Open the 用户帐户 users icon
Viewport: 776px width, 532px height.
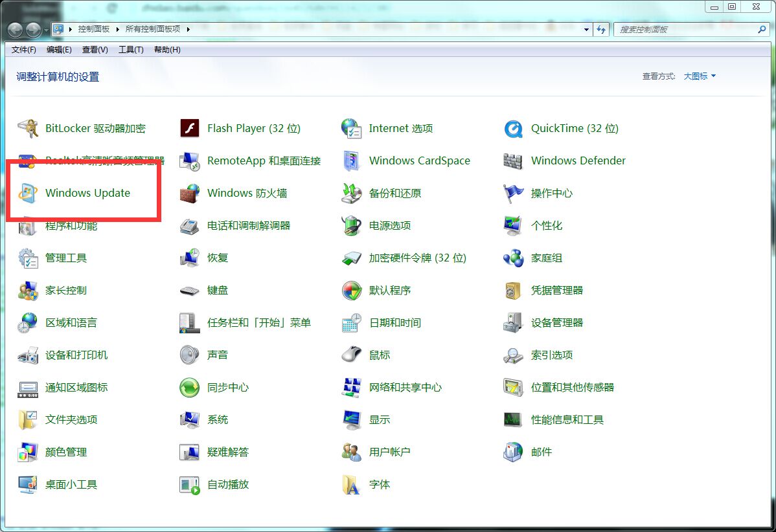[x=351, y=452]
